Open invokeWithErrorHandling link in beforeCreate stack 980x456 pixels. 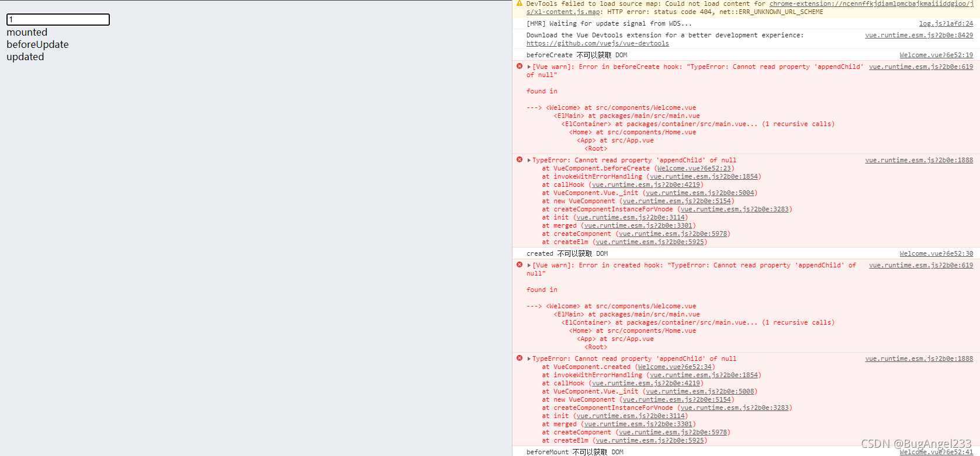click(x=704, y=177)
